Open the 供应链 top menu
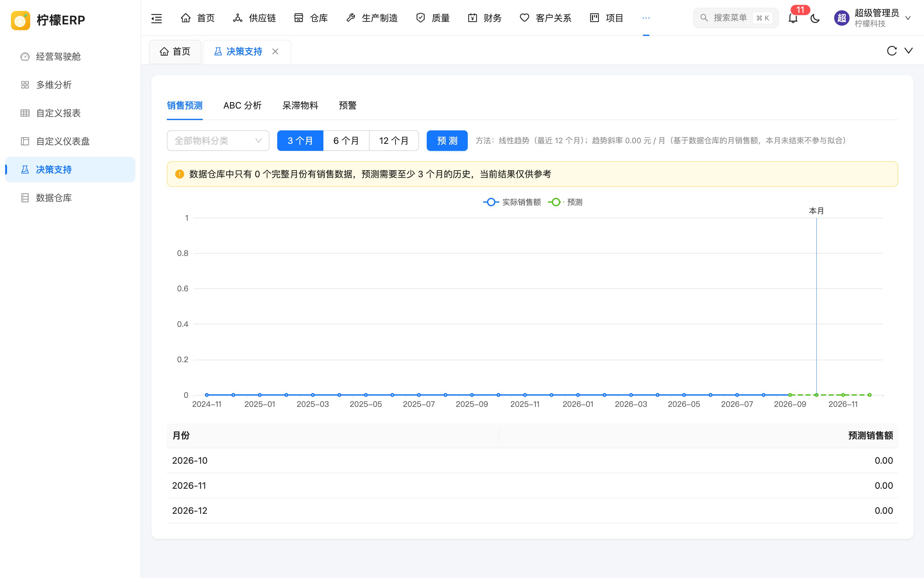924x578 pixels. coord(254,18)
